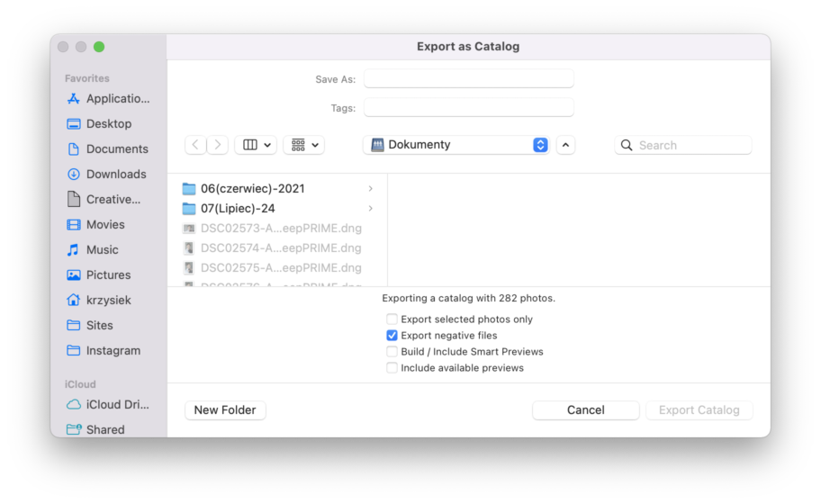Enable Export selected photos only
Viewport: 821px width, 504px height.
[392, 319]
